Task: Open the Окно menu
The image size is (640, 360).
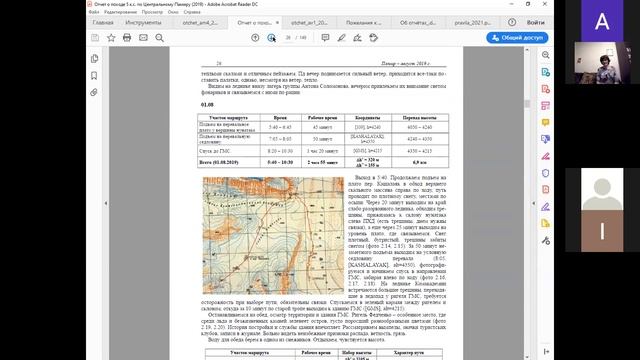Action: pos(173,12)
